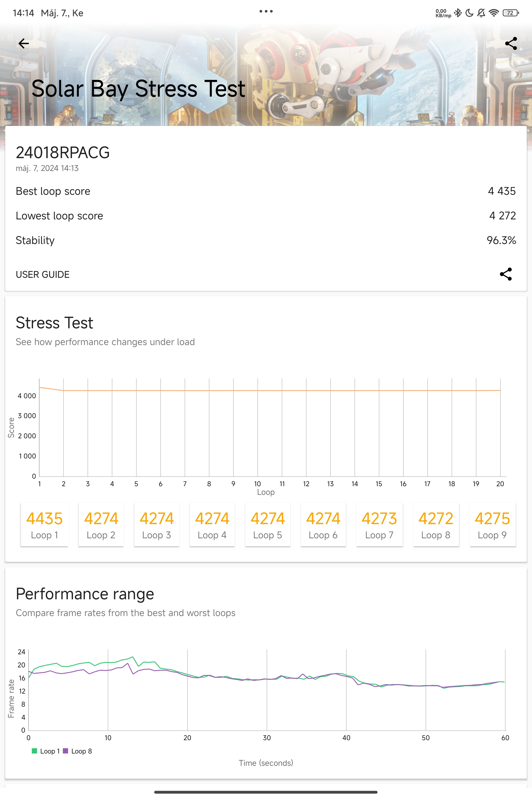This screenshot has width=532, height=798.
Task: Tap the Stability 96.3% row
Action: (266, 240)
